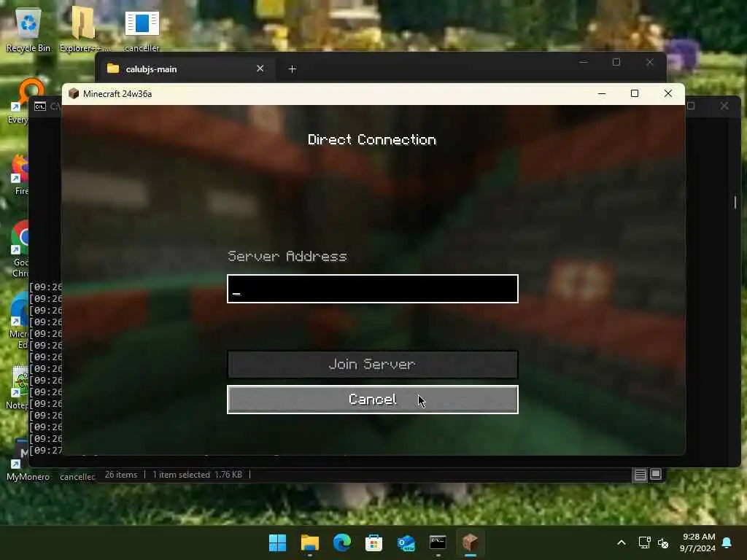Select the cancelled desktop item beside MyMonero

click(77, 477)
